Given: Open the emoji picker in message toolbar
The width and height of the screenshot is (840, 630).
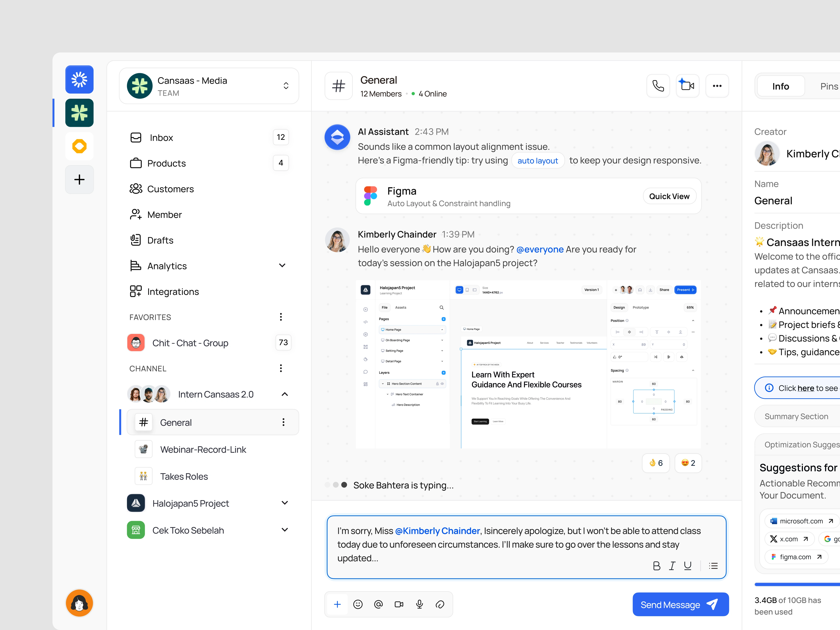Looking at the screenshot, I should pyautogui.click(x=358, y=604).
